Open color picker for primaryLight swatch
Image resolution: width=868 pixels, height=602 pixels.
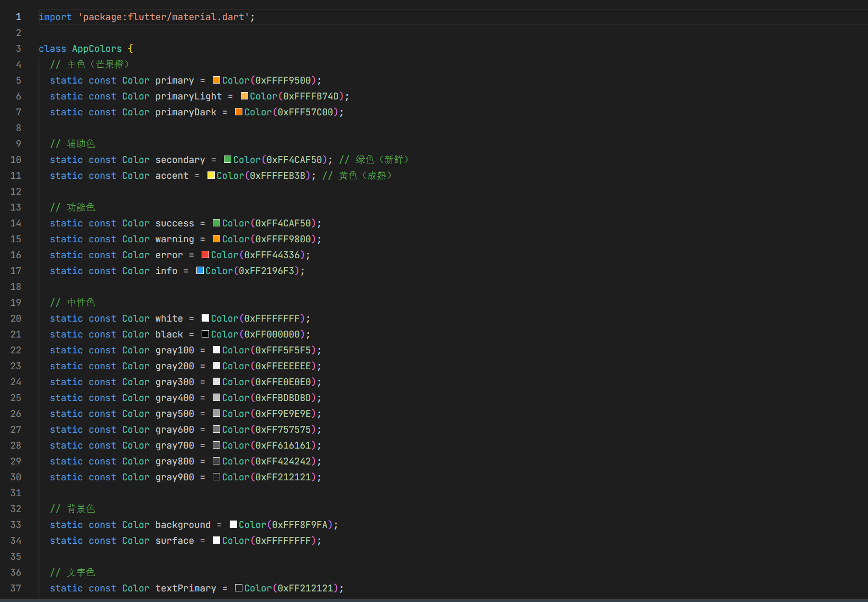(245, 96)
